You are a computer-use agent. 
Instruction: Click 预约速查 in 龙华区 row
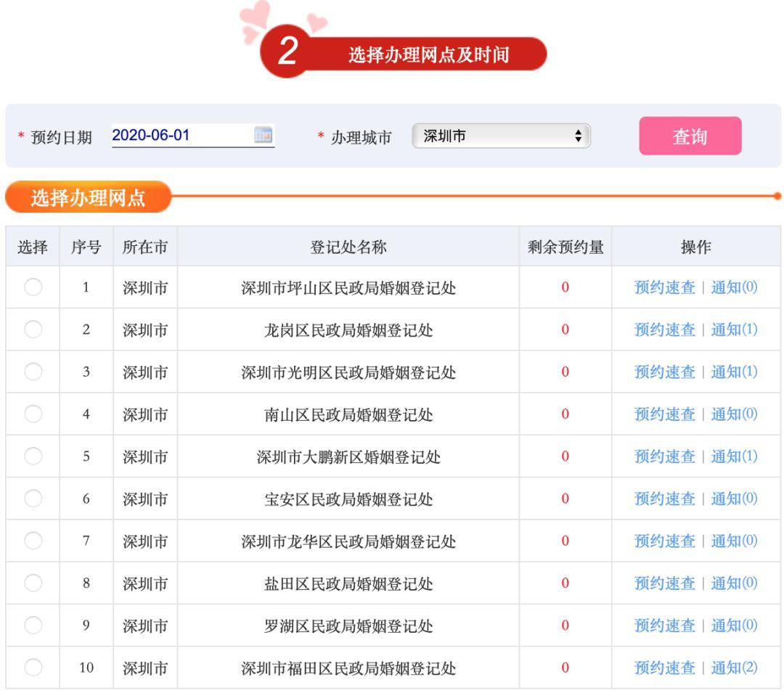[x=664, y=541]
